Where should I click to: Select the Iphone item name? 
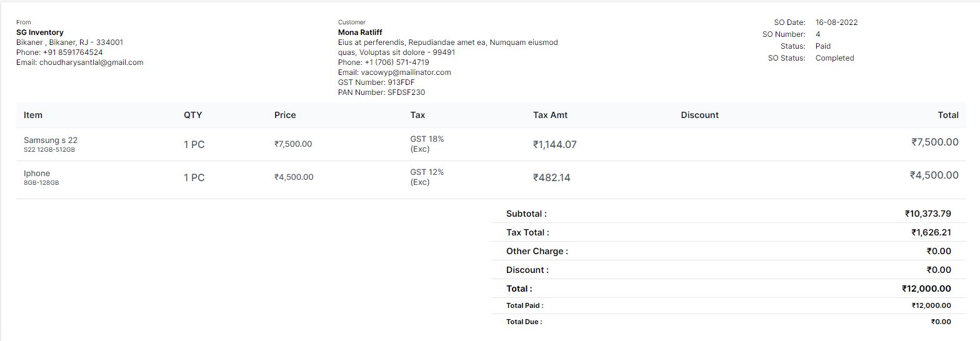37,174
